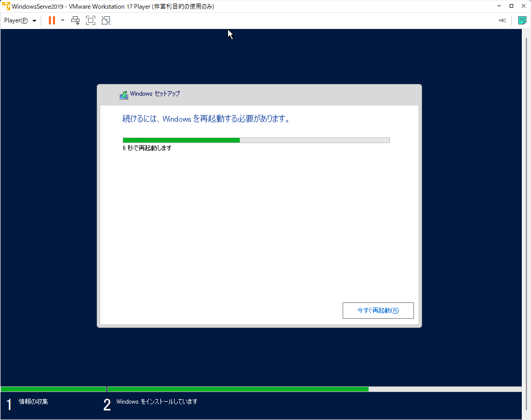Collapse toolbar with double chevron icon

[502, 20]
